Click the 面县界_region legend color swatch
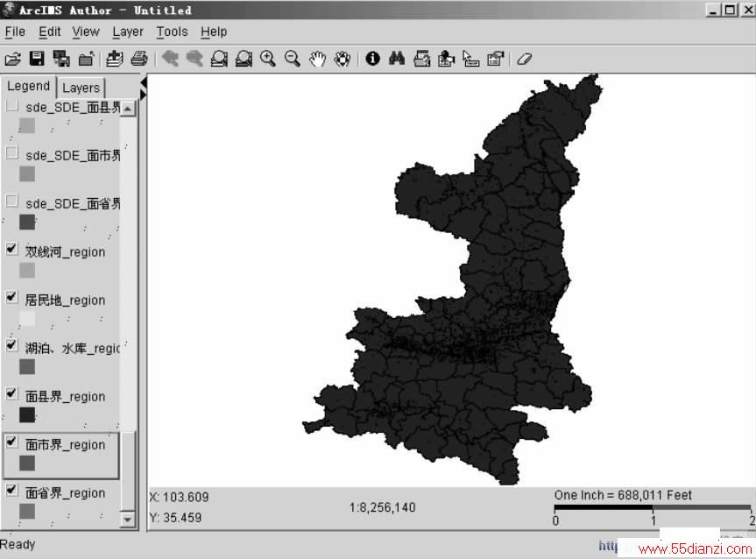 pyautogui.click(x=27, y=414)
